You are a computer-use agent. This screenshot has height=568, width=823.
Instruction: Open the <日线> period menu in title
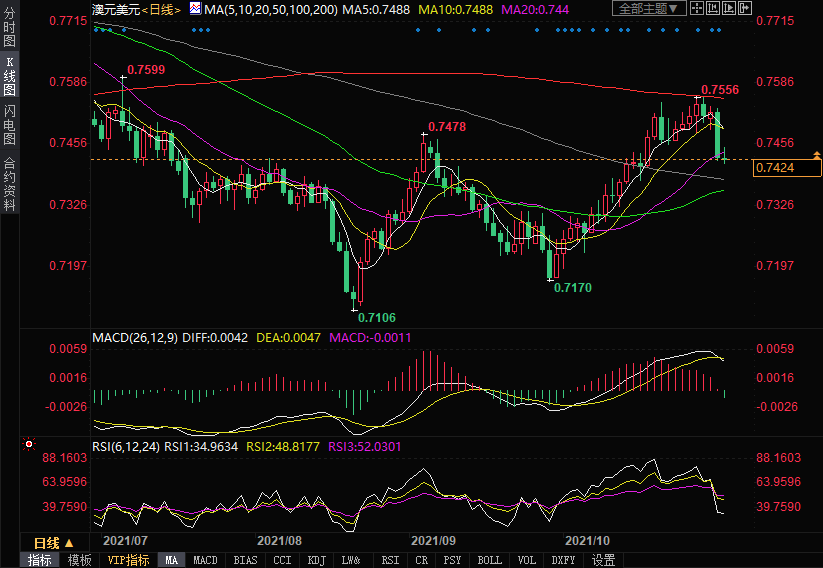(x=160, y=9)
